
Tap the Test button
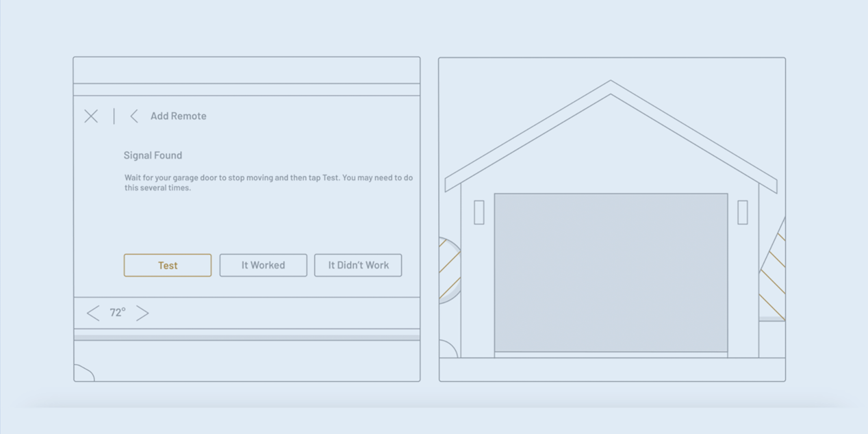tap(168, 266)
